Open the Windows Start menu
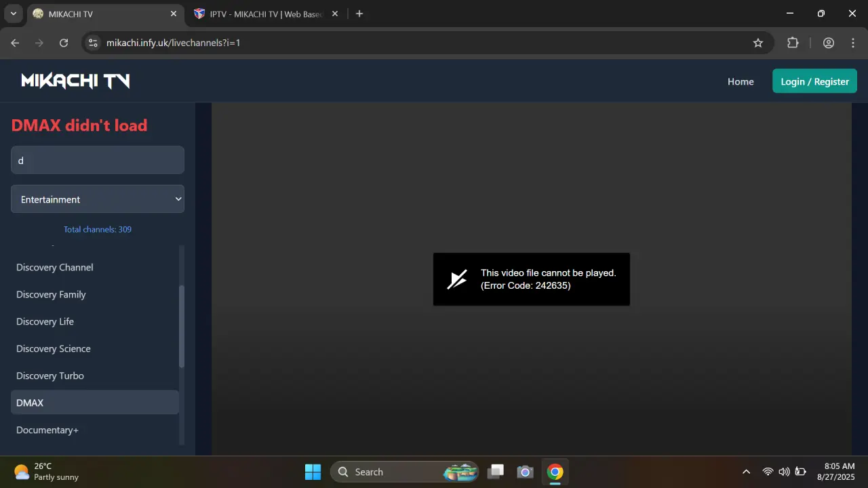This screenshot has width=868, height=488. click(313, 472)
